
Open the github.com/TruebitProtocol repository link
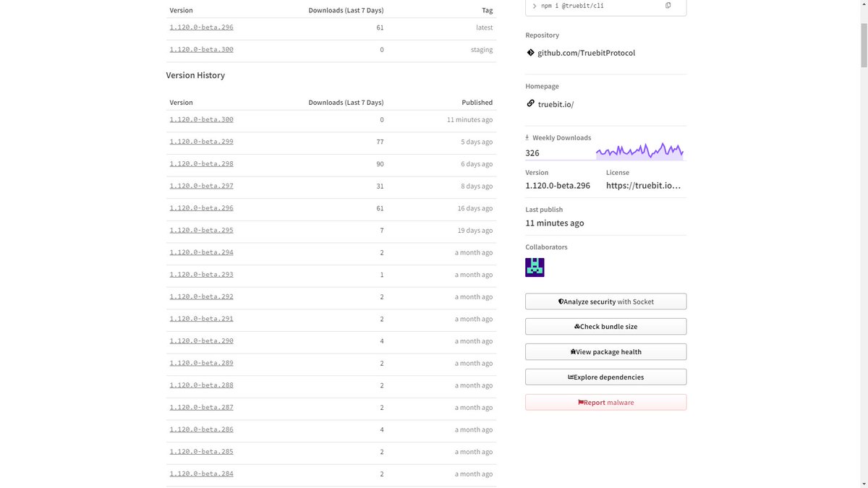(586, 53)
